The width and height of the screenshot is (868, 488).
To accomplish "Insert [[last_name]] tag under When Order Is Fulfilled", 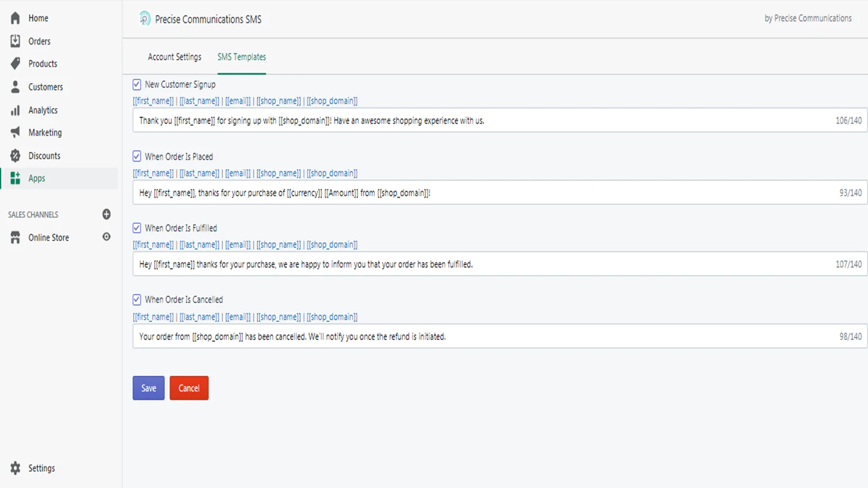I will pos(199,245).
